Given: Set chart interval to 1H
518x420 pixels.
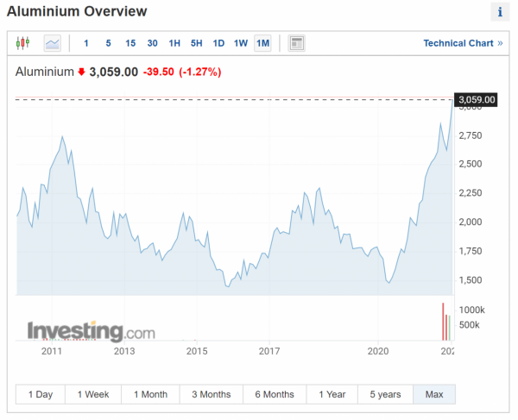Looking at the screenshot, I should pos(174,43).
